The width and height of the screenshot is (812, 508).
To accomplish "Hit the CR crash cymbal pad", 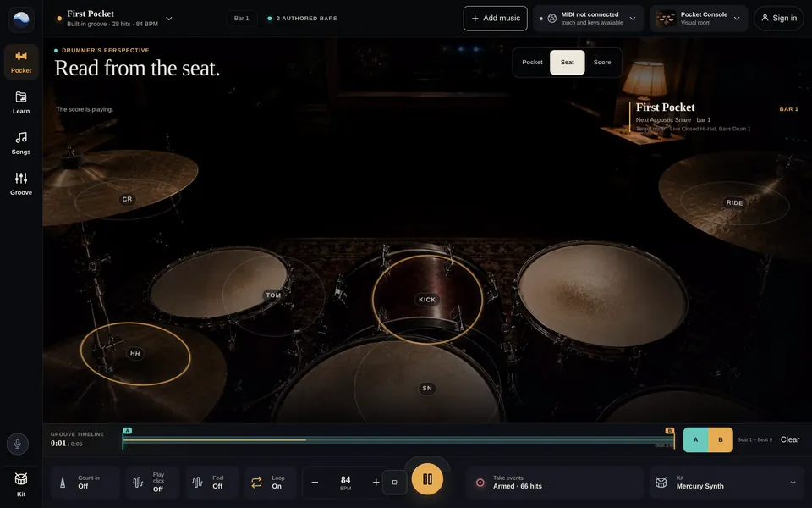I will click(x=127, y=199).
